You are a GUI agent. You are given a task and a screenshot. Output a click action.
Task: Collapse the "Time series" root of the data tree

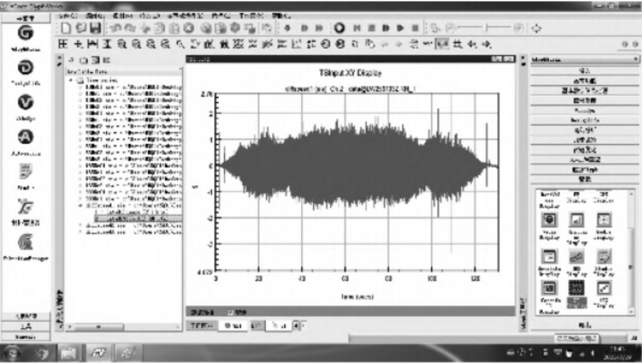click(x=71, y=80)
